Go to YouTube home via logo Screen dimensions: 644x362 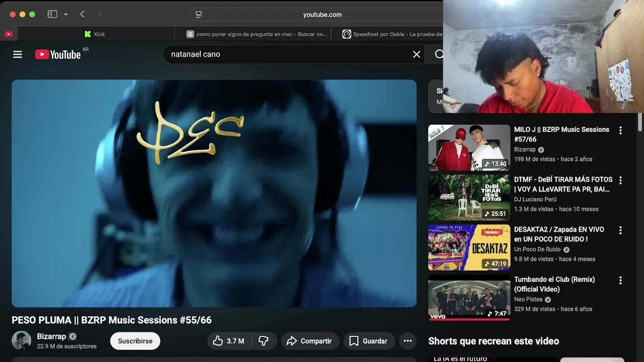58,54
